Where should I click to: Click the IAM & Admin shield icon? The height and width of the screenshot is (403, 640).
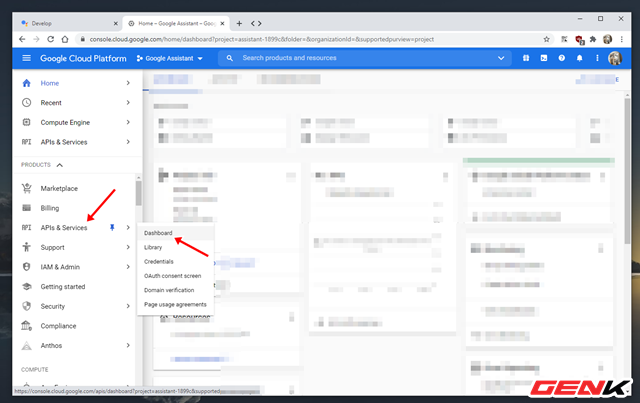tap(27, 267)
